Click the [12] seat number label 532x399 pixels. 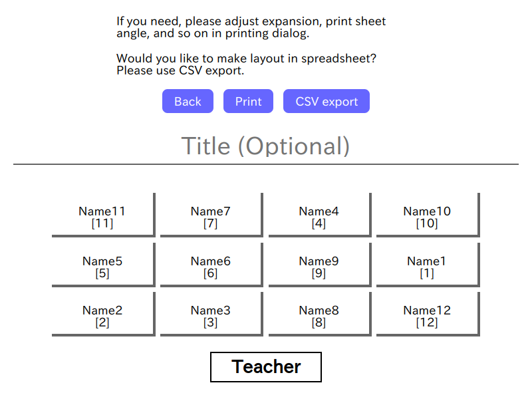tap(427, 323)
